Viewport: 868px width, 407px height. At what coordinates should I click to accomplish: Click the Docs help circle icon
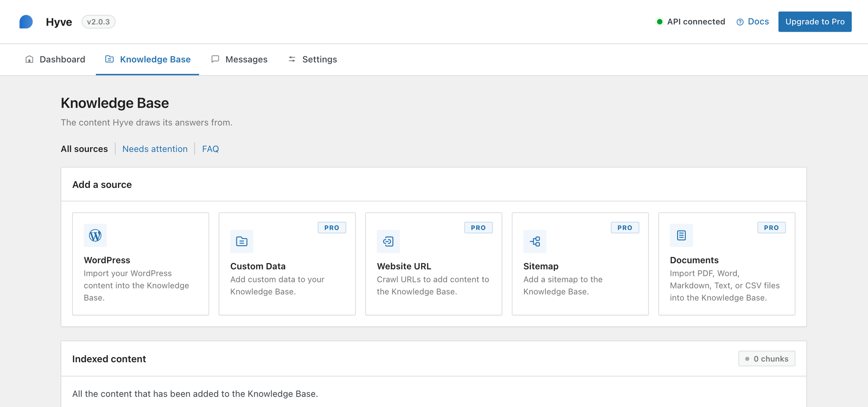click(x=740, y=22)
